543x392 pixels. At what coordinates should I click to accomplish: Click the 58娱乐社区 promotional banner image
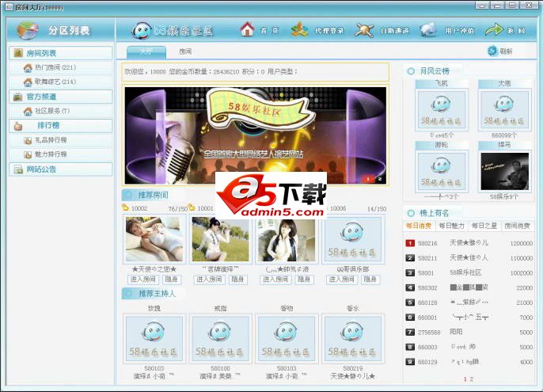pos(255,135)
